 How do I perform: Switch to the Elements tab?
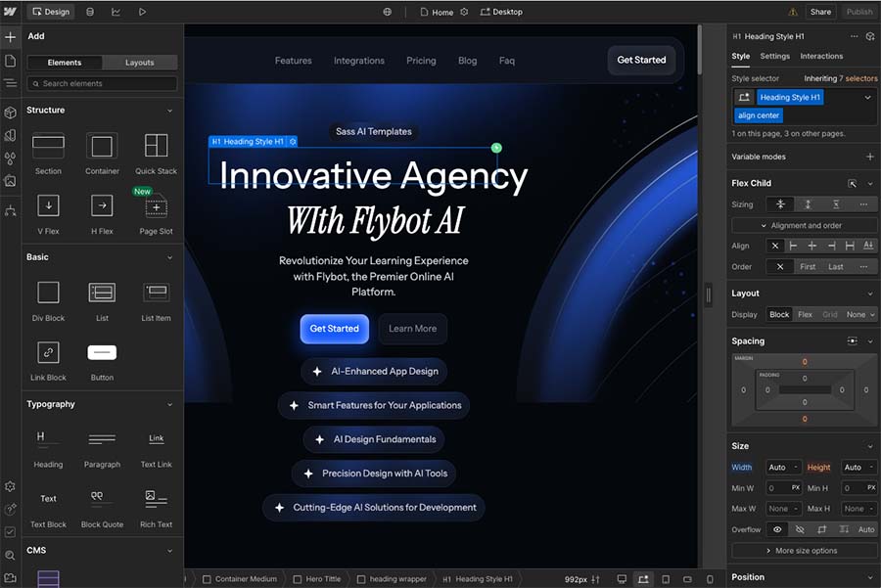pos(65,63)
